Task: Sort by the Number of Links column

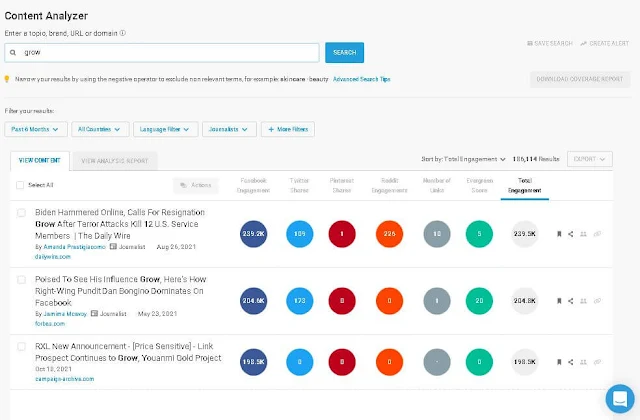Action: tap(437, 185)
